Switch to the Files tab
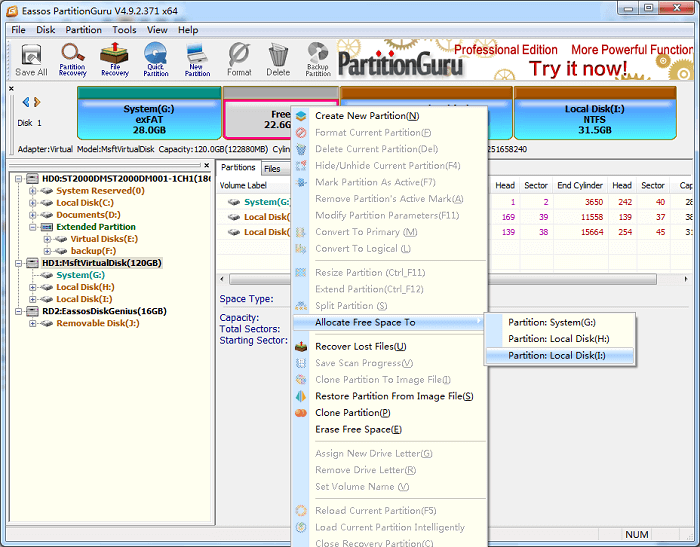The image size is (700, 547). 272,169
